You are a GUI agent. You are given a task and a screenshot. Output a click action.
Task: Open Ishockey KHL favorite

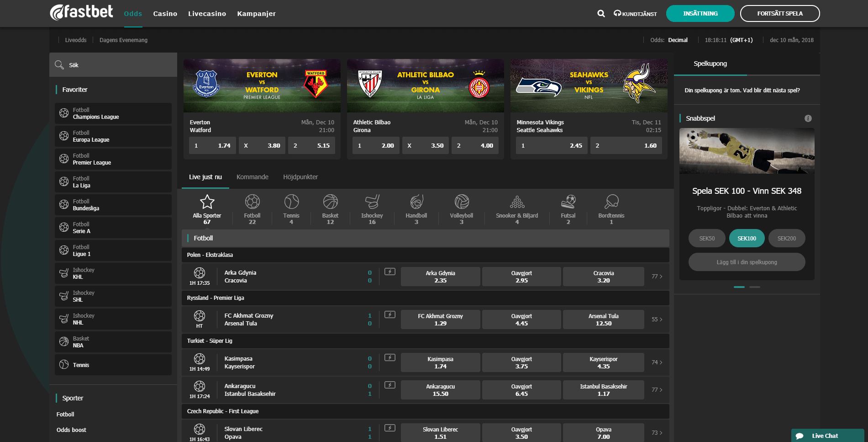point(113,273)
